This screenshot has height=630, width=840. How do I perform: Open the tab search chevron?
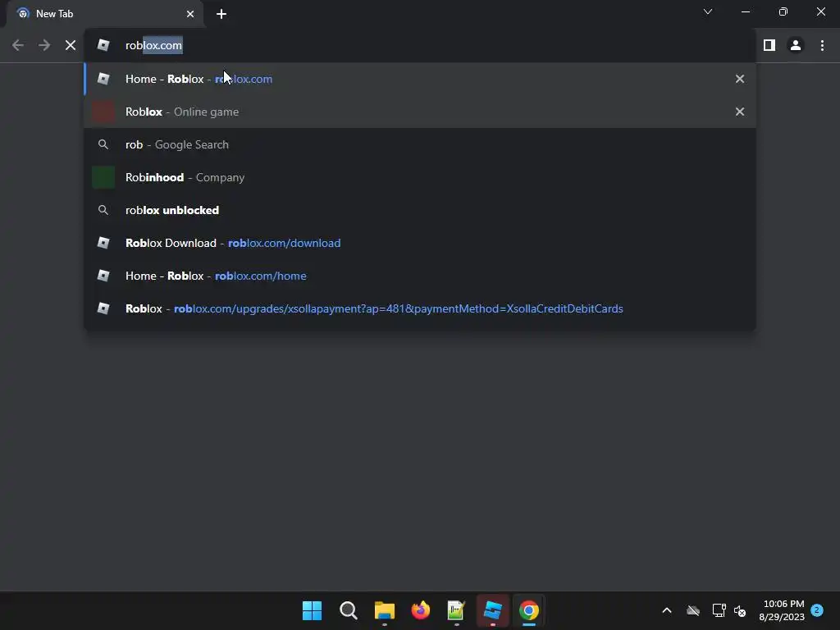tap(708, 11)
